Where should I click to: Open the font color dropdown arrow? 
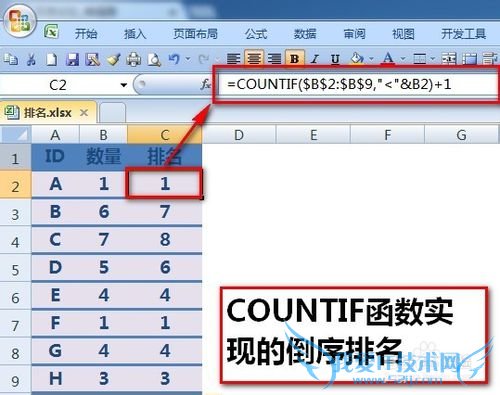coord(403,59)
